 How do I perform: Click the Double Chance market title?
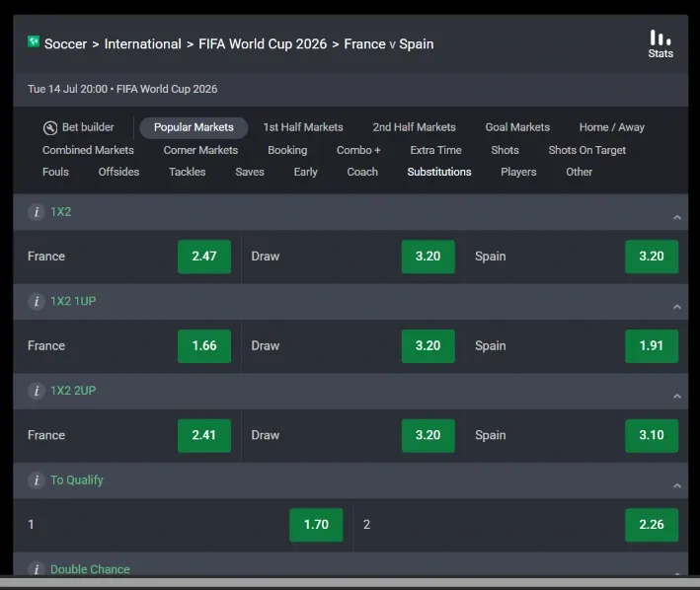[90, 569]
